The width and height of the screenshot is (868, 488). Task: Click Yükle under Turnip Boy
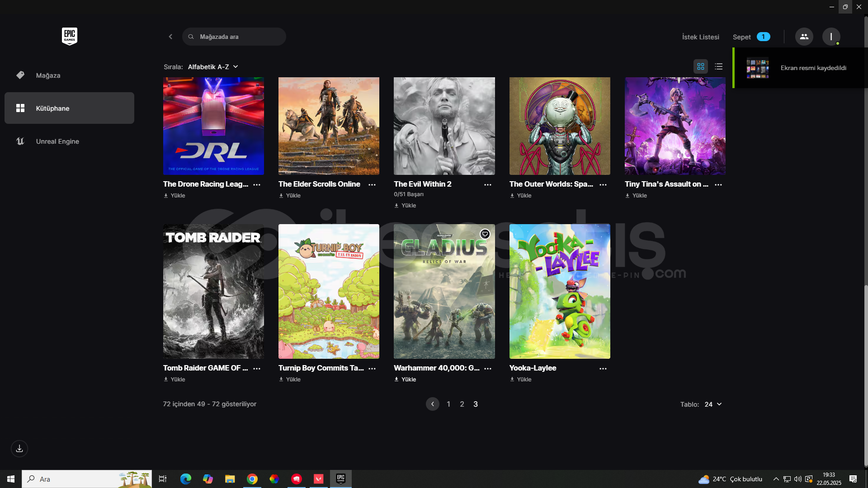pyautogui.click(x=290, y=380)
